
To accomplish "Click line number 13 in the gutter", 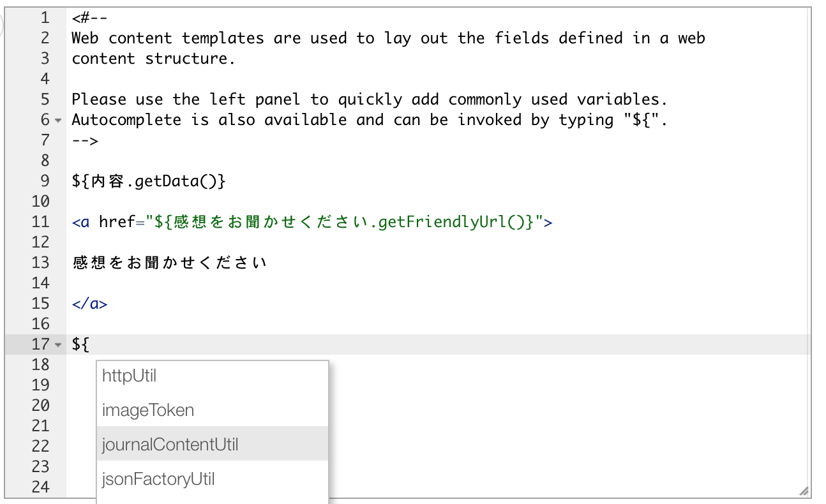I will [40, 262].
